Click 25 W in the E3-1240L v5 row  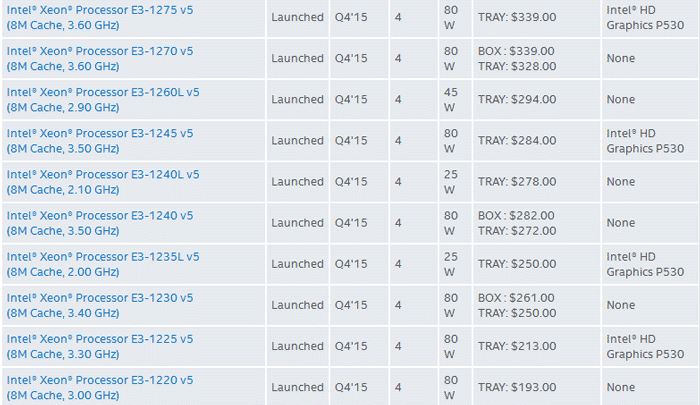[451, 182]
